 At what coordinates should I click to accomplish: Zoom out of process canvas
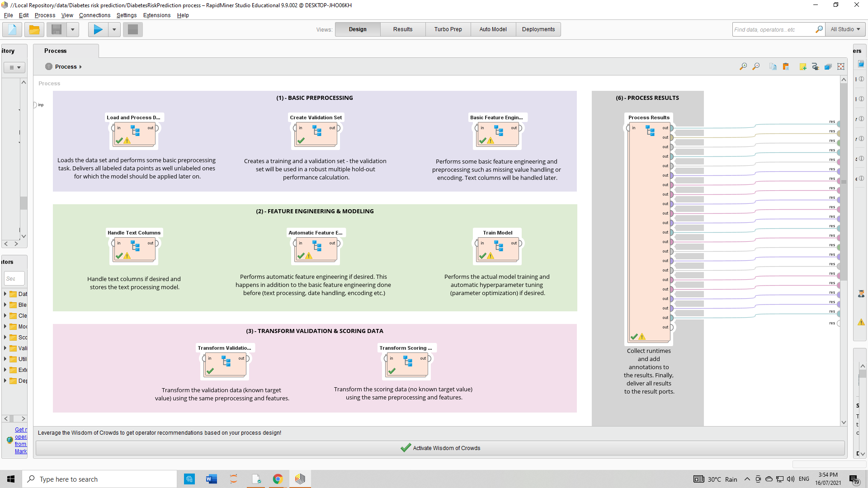(756, 67)
